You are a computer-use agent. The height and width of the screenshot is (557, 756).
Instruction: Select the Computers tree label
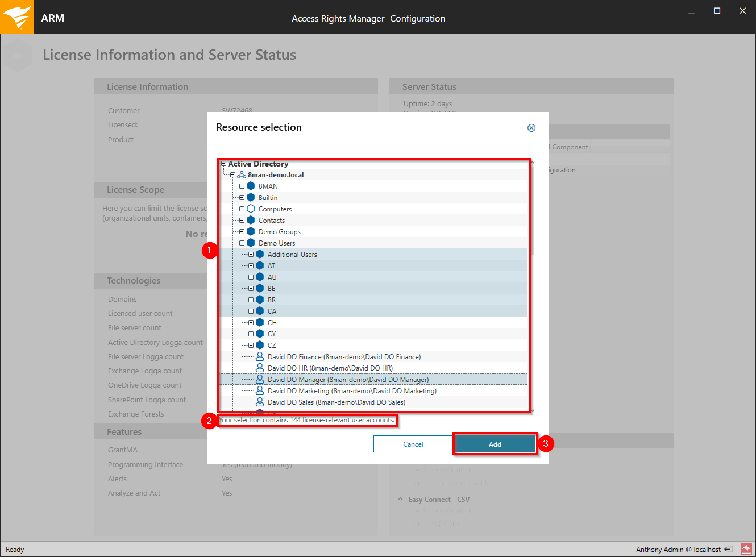[x=275, y=209]
